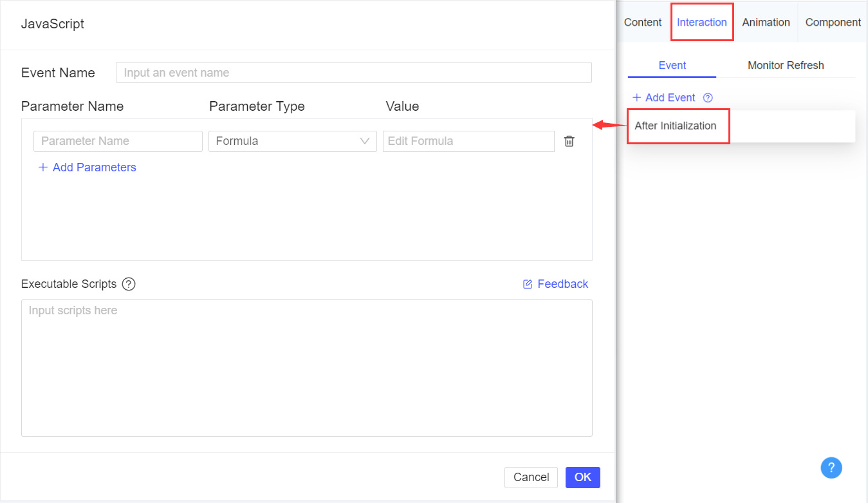
Task: Open the floating help button in bottom corner
Action: point(831,468)
